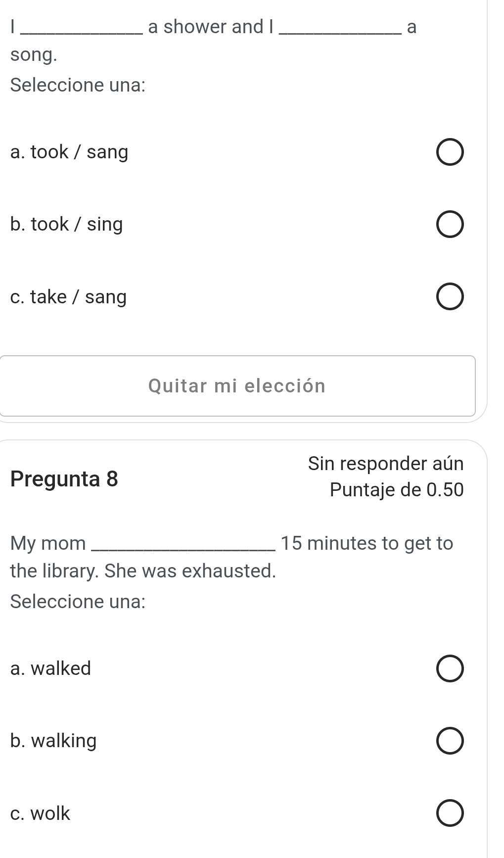Click the blank before "a shower"
504x858 pixels.
point(82,28)
